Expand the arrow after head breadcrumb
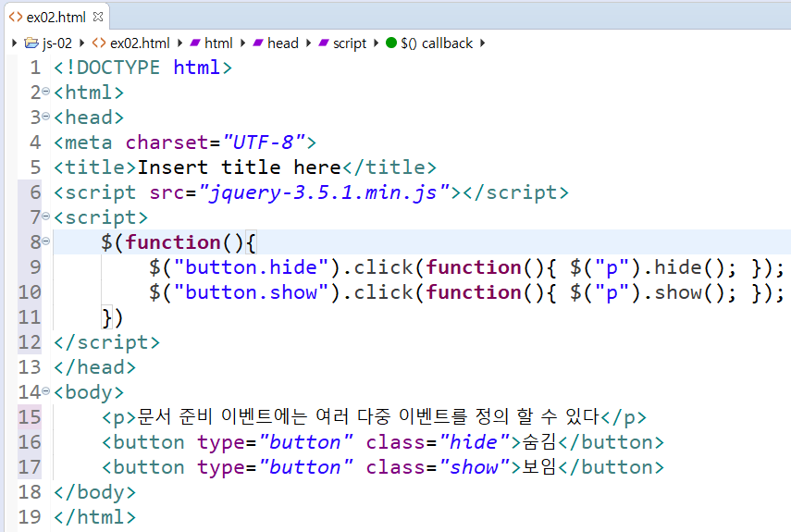 [308, 43]
